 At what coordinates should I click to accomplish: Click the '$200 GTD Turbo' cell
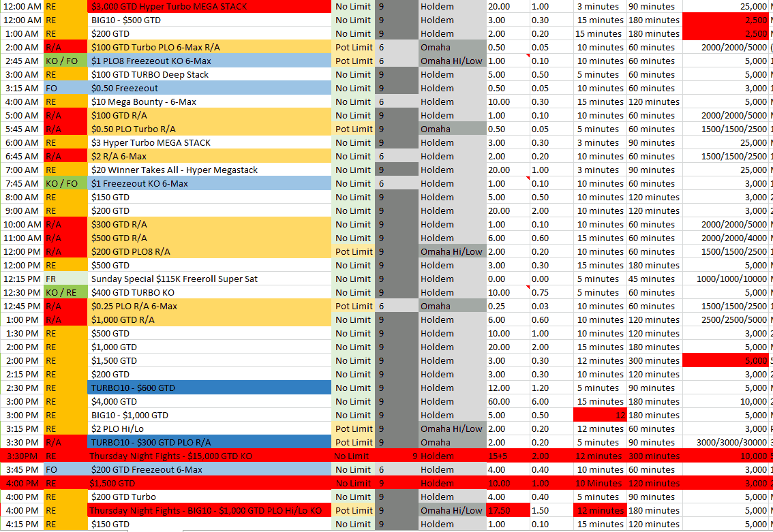(209, 497)
